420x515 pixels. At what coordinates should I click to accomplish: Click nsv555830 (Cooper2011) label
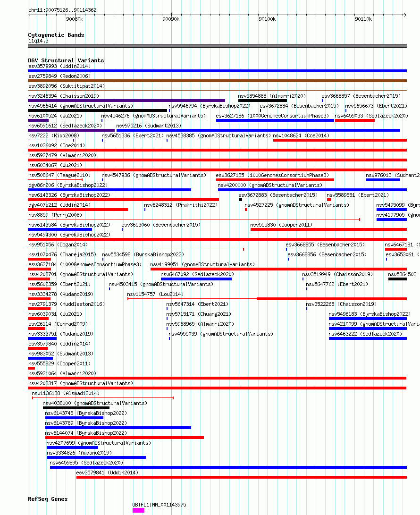pyautogui.click(x=281, y=225)
